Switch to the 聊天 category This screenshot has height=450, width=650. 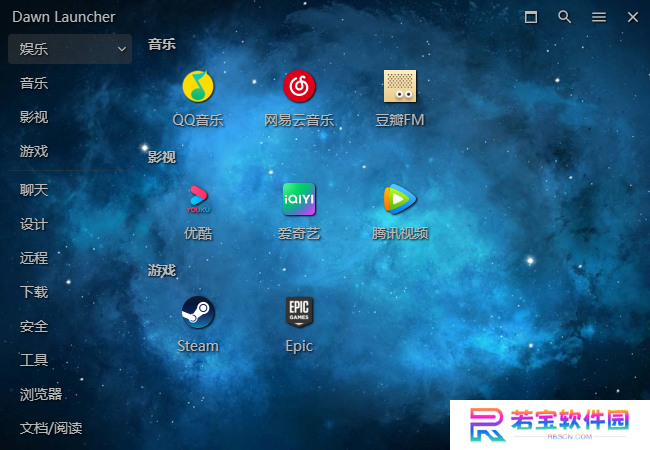pos(34,190)
